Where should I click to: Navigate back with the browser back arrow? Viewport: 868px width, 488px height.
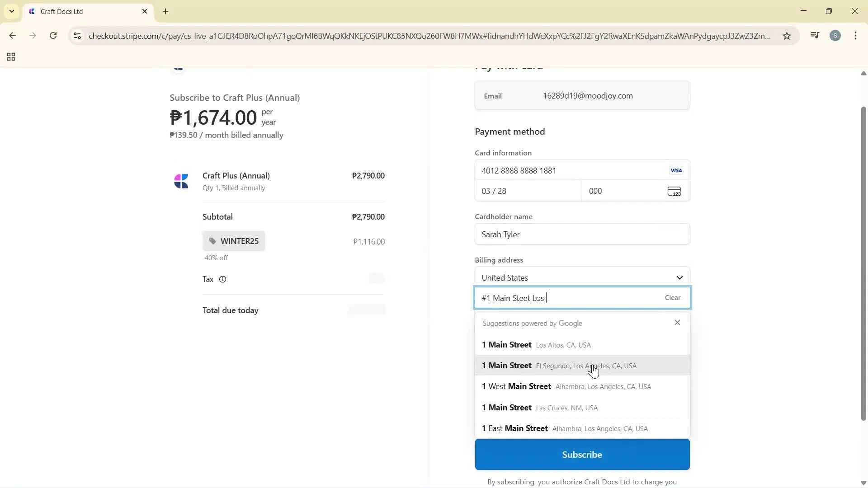point(13,36)
